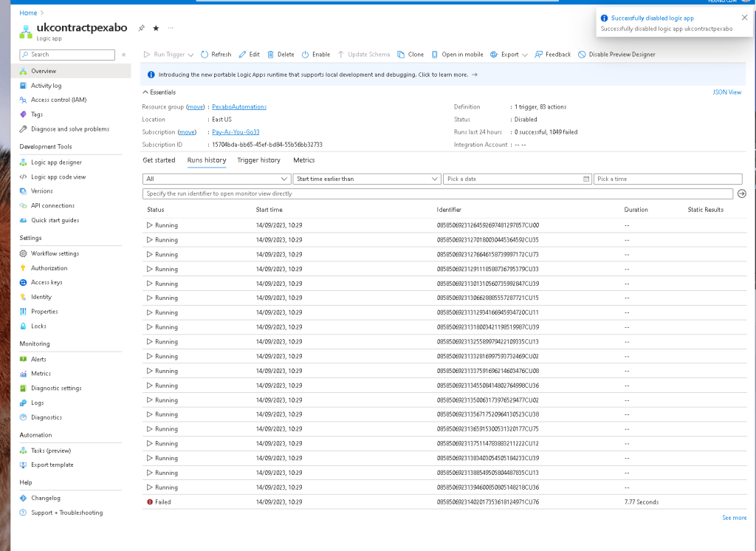
Task: Enable the logic app
Action: pos(316,55)
